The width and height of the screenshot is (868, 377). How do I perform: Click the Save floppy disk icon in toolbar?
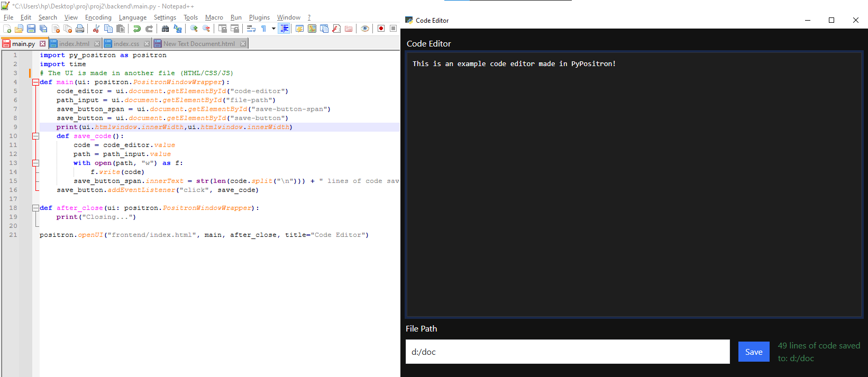31,29
